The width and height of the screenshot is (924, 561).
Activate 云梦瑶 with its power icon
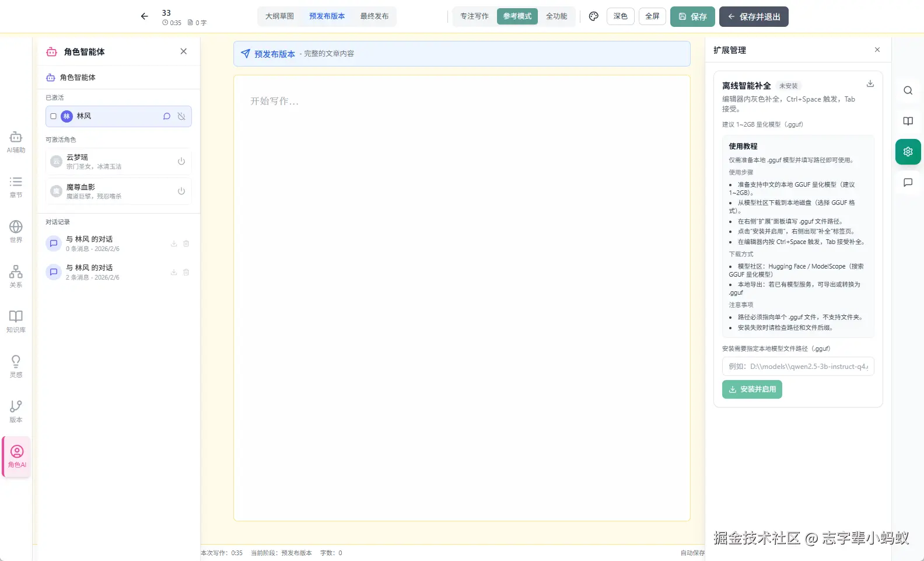click(x=181, y=161)
